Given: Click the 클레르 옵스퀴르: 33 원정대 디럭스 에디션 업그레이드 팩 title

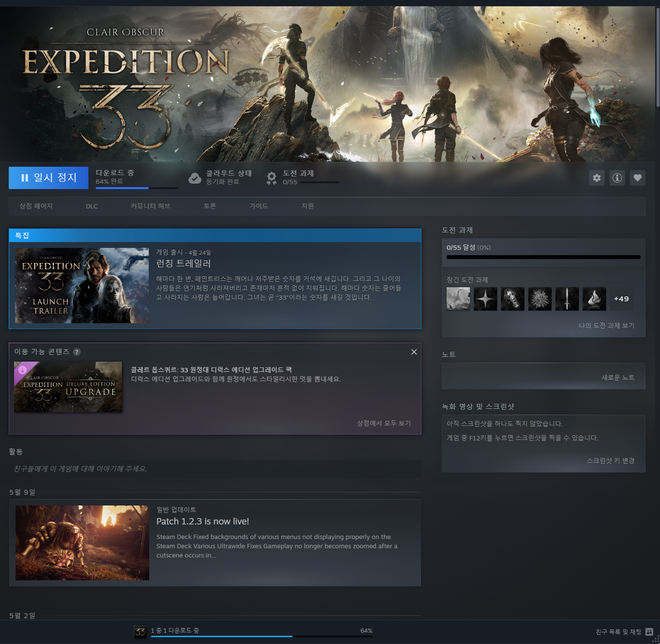Looking at the screenshot, I should coord(211,370).
